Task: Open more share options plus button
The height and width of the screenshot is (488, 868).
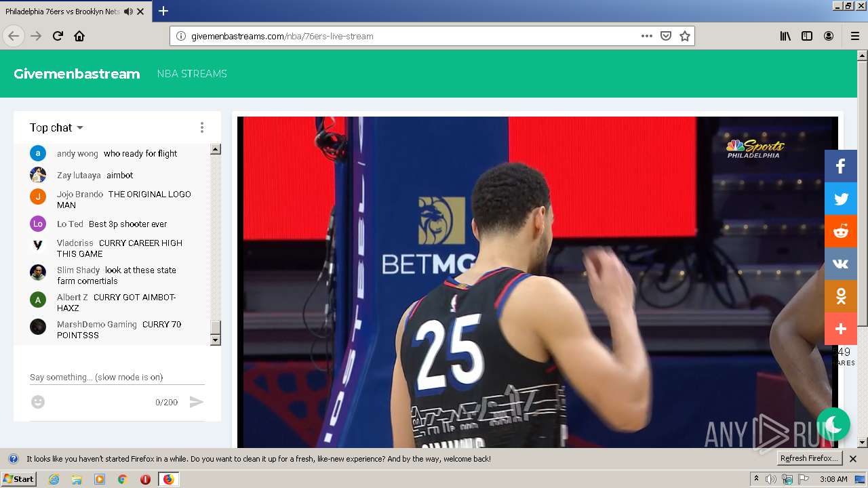Action: [841, 329]
